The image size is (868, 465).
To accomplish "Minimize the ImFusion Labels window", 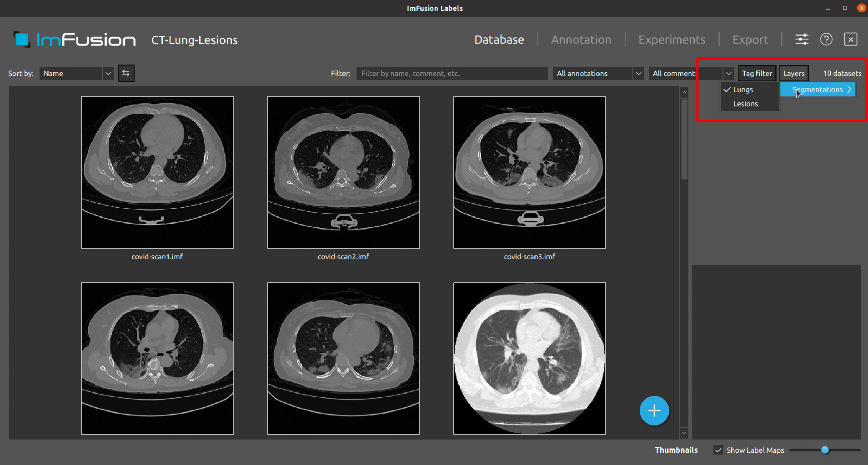I will pyautogui.click(x=828, y=8).
